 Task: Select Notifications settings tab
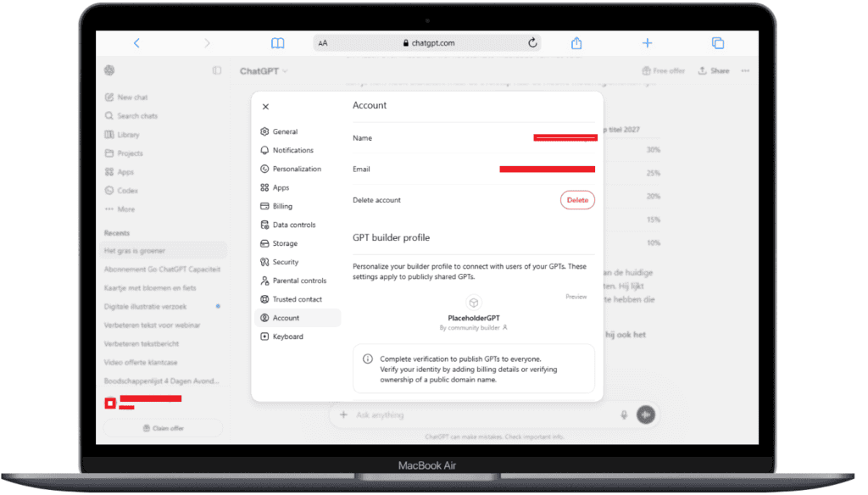(x=298, y=151)
